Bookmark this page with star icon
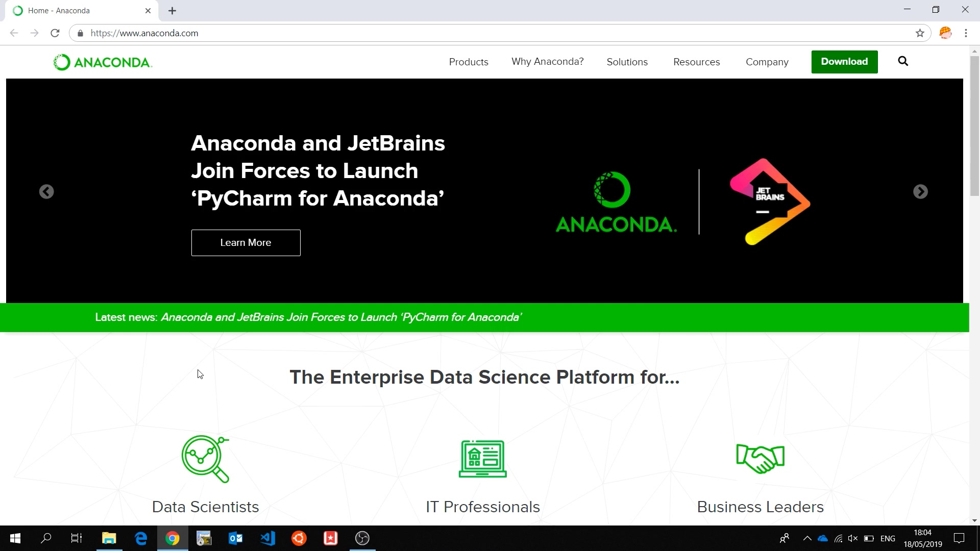980x551 pixels. click(920, 33)
